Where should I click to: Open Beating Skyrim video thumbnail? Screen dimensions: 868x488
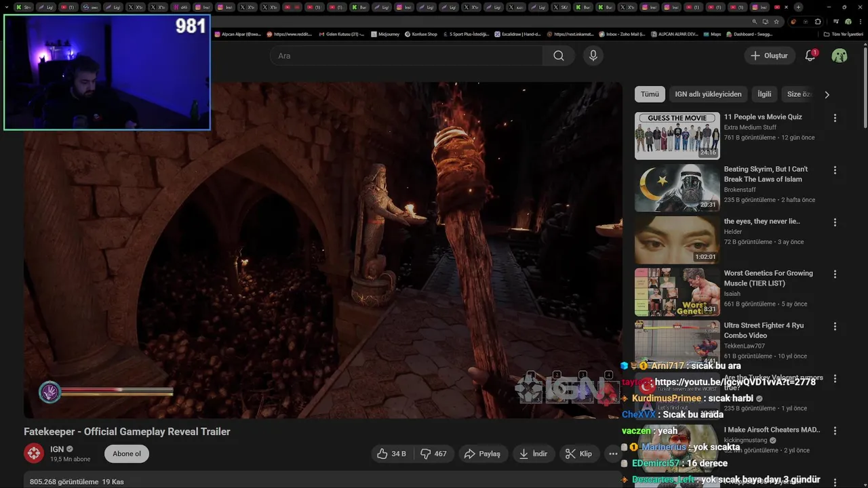(677, 188)
